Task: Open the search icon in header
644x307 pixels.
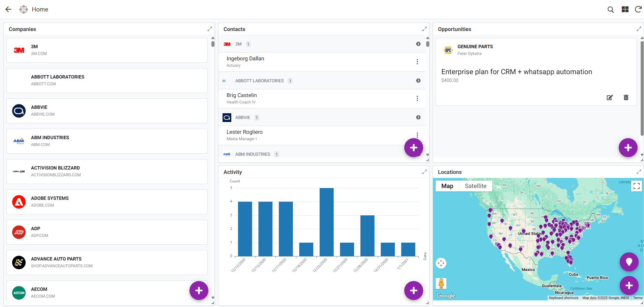Action: (611, 9)
